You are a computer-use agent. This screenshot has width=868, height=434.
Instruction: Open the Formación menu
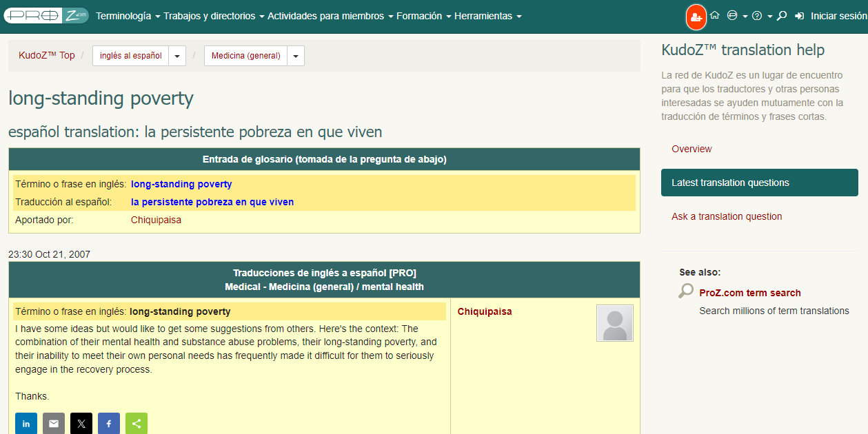(x=423, y=16)
